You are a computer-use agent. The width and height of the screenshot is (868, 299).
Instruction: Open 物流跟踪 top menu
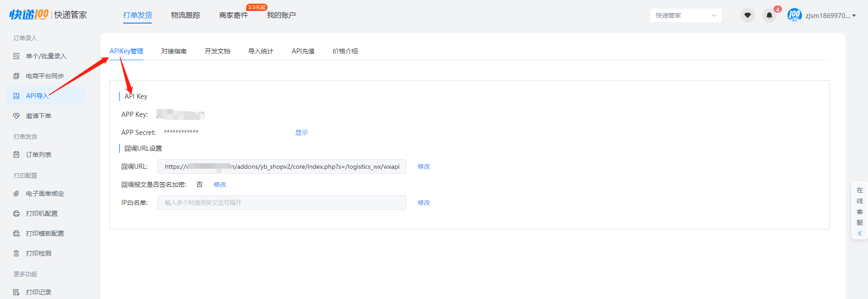(186, 15)
